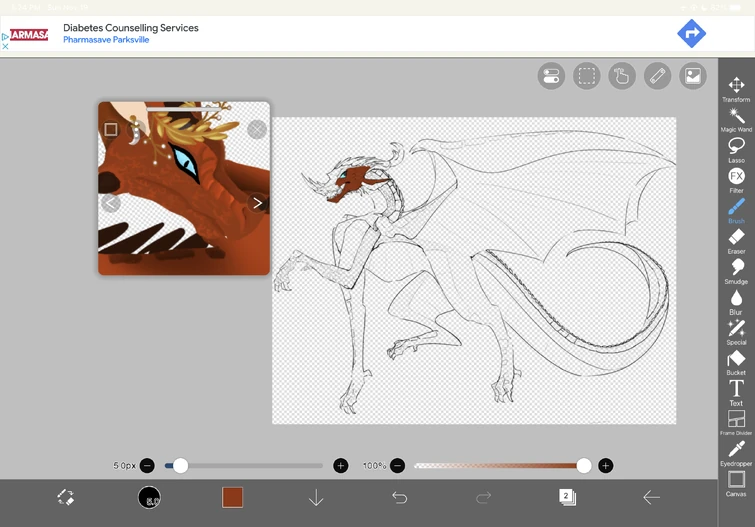
Task: Select the Bucket fill tool
Action: (736, 360)
